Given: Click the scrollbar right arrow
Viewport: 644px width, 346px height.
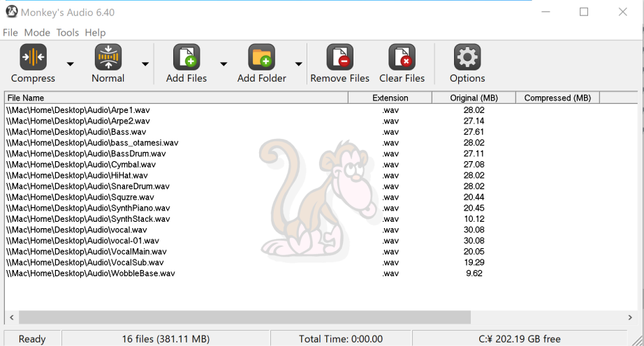Looking at the screenshot, I should [x=630, y=317].
